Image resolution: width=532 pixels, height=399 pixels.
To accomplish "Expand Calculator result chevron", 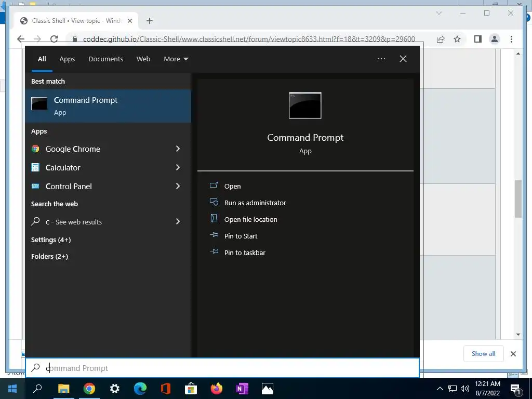I will (x=178, y=167).
